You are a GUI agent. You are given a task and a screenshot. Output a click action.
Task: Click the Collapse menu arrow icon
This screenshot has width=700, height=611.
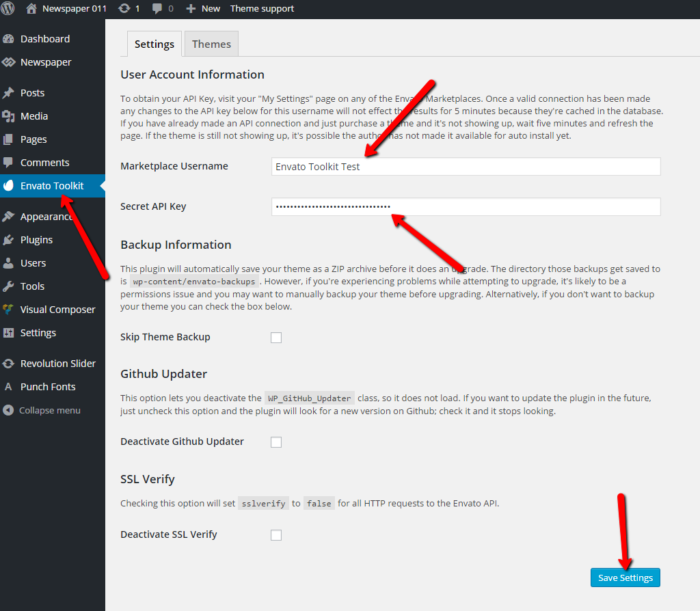pyautogui.click(x=8, y=409)
